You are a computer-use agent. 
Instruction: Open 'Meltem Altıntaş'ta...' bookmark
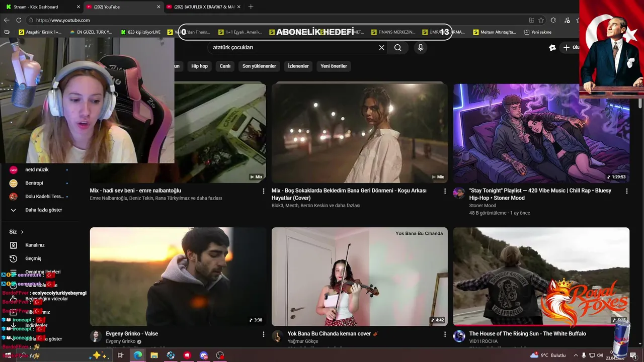[495, 32]
